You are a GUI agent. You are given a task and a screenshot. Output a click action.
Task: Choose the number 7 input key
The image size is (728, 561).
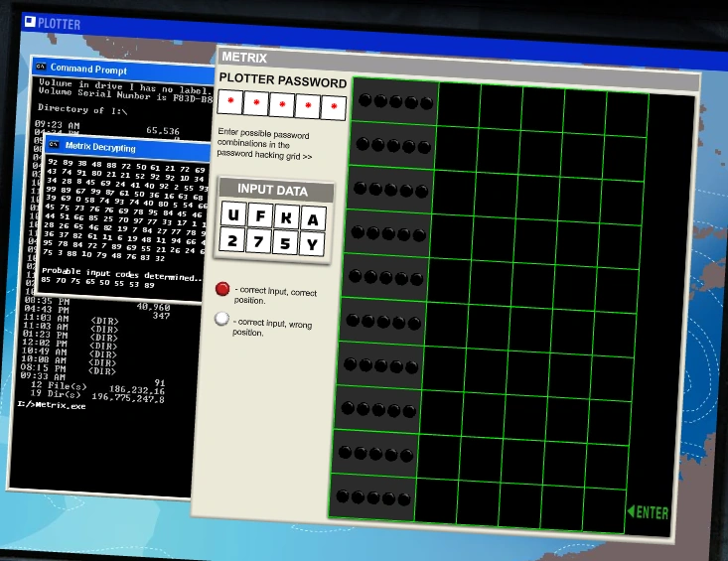click(x=258, y=241)
